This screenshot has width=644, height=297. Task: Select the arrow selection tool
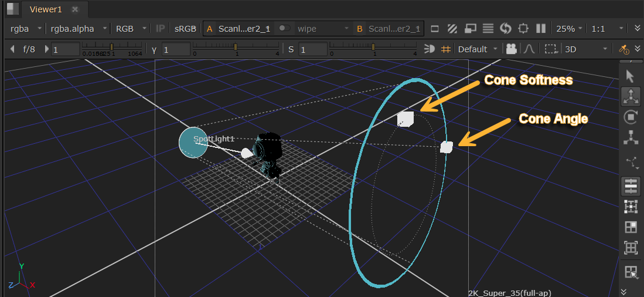631,76
